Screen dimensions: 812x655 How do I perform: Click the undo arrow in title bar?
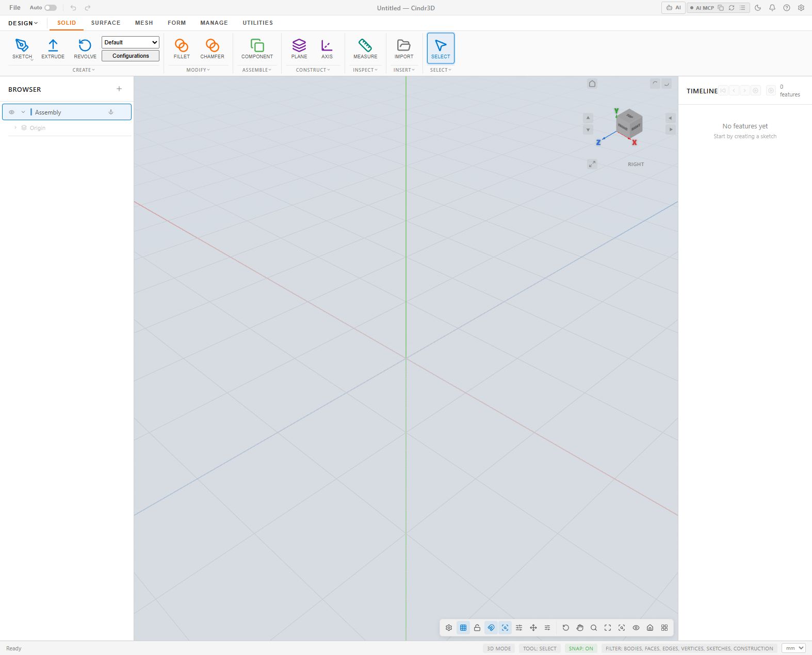[x=73, y=8]
